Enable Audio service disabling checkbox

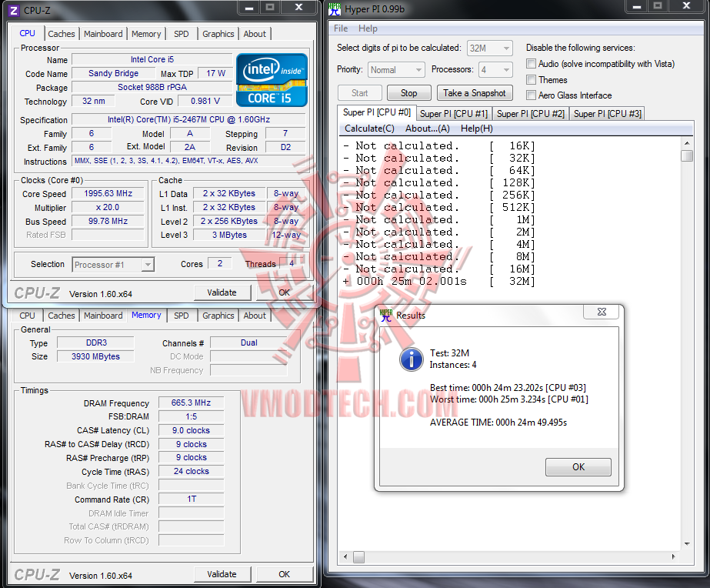(x=531, y=63)
